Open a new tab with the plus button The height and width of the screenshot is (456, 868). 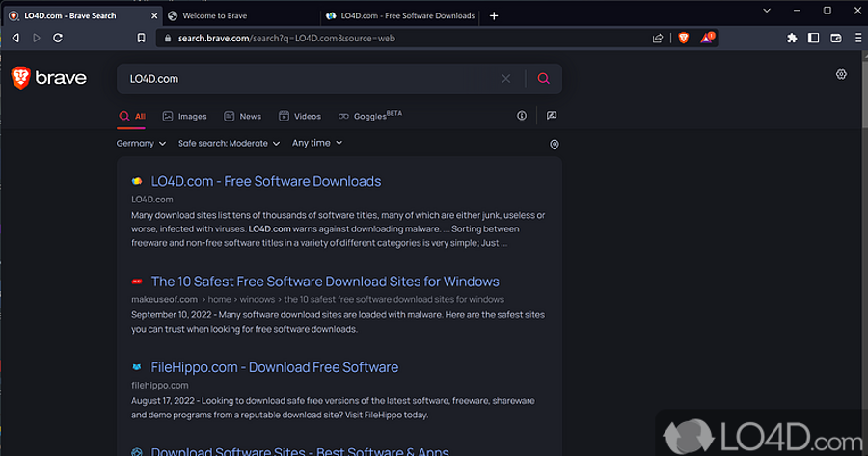(494, 16)
